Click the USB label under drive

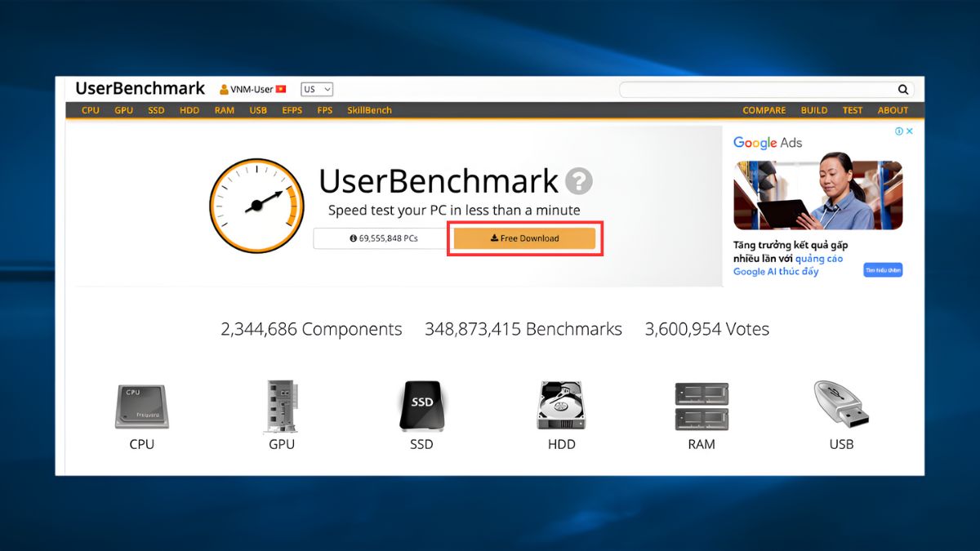point(842,445)
